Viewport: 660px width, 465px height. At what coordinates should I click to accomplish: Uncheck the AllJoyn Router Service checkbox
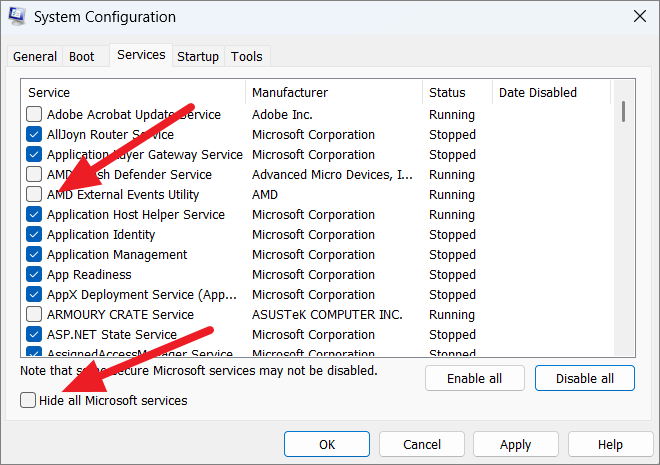click(35, 135)
